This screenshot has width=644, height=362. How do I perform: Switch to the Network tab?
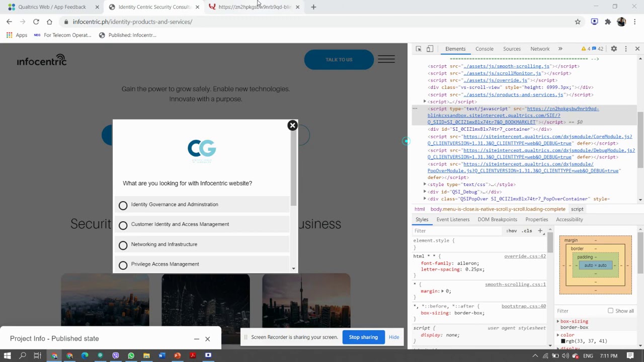click(x=540, y=49)
